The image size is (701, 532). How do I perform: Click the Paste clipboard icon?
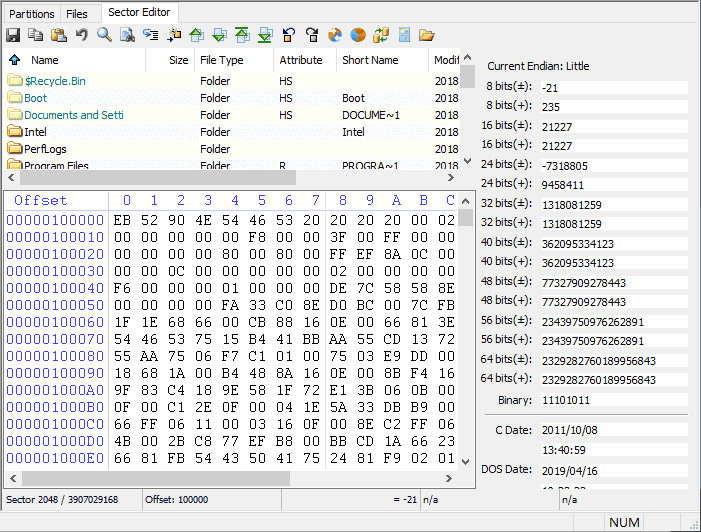tap(59, 35)
